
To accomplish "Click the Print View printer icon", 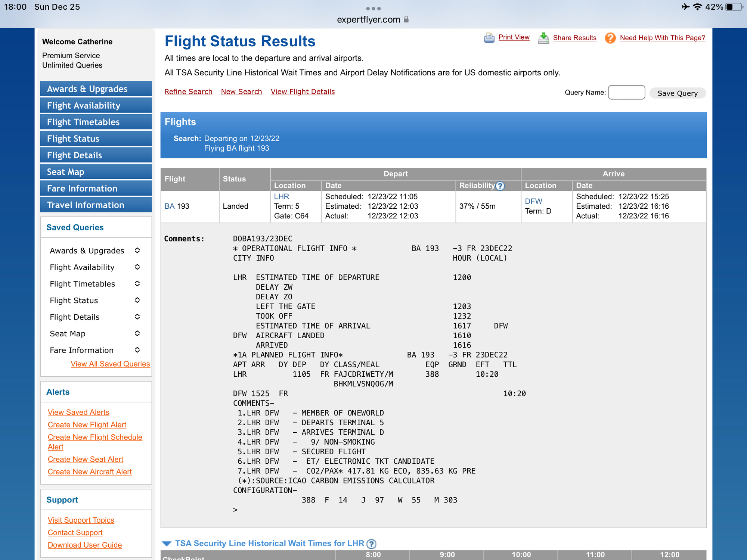I will (x=489, y=38).
